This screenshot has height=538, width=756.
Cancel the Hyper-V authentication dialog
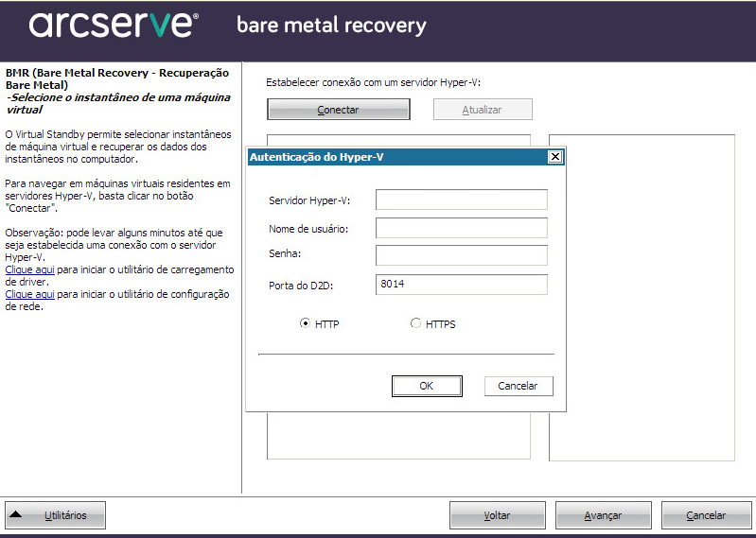[519, 386]
